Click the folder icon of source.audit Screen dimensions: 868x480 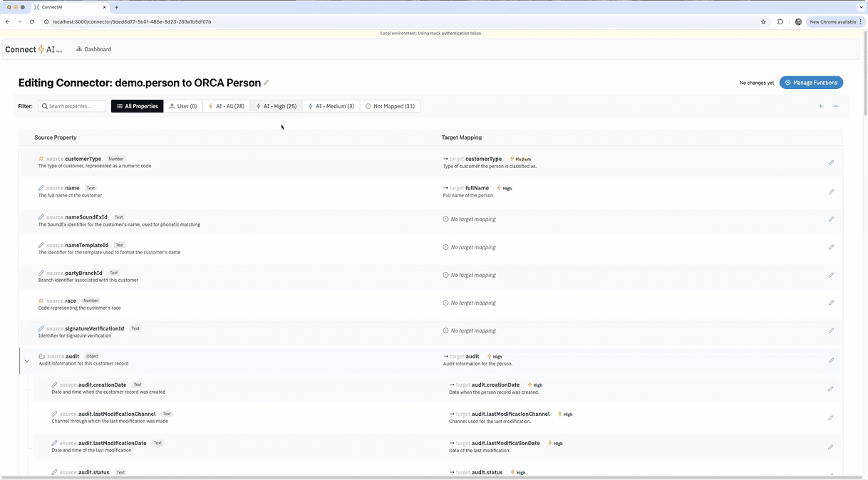click(42, 356)
